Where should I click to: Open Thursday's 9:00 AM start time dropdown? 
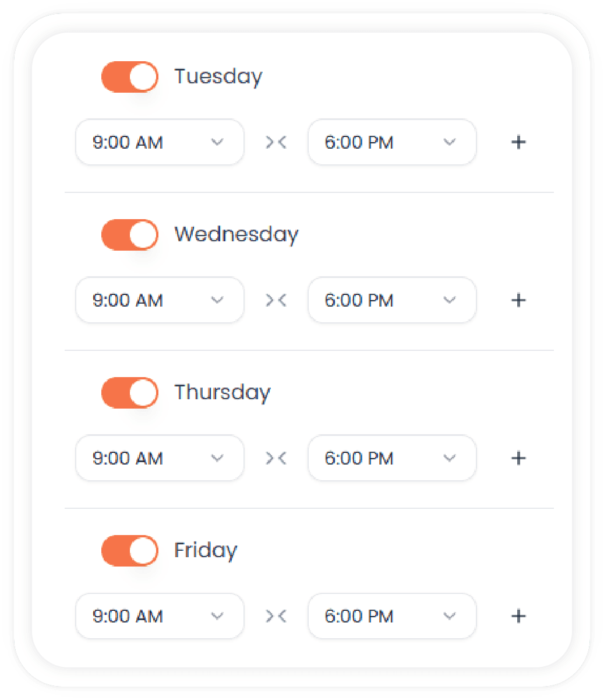[160, 458]
